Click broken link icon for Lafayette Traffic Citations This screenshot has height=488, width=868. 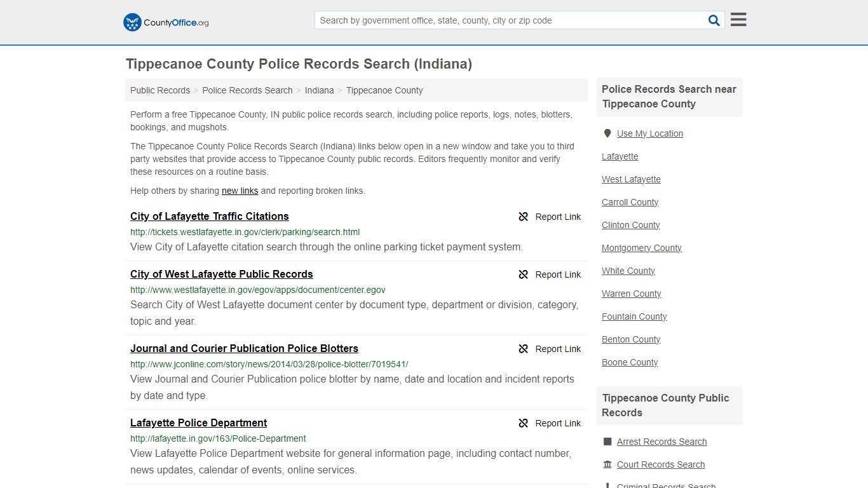[x=524, y=217]
